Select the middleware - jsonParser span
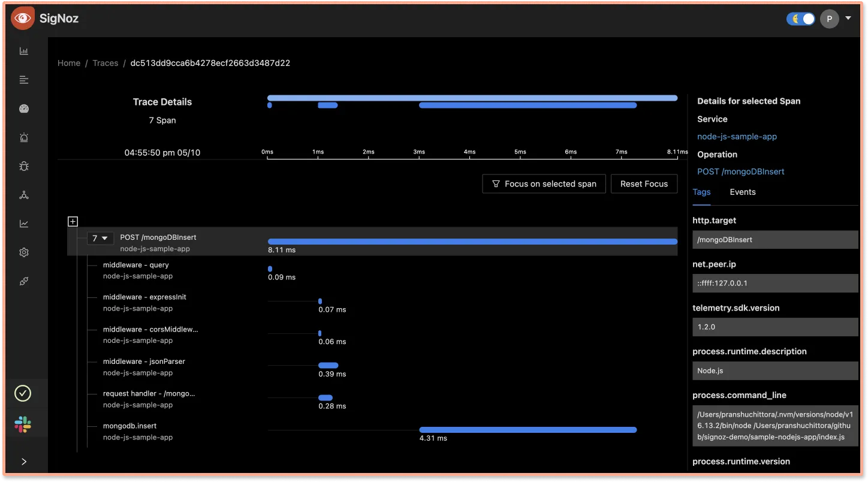Screen dimensions: 868x482 [x=144, y=367]
